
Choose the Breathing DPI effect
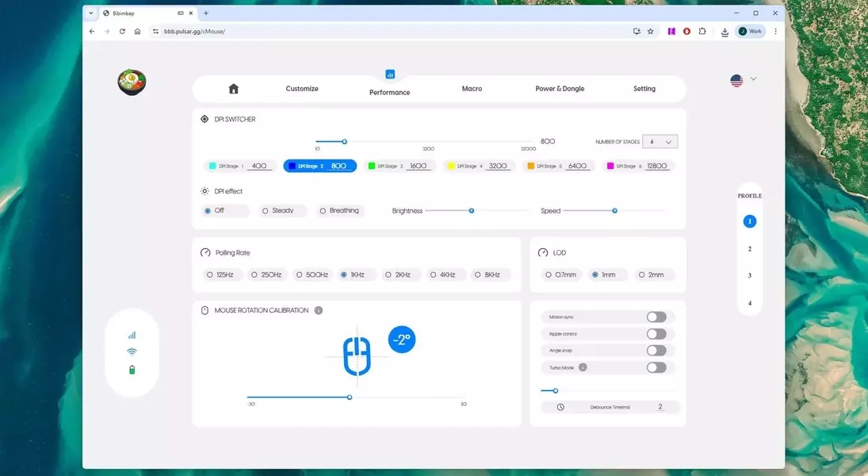[338, 211]
